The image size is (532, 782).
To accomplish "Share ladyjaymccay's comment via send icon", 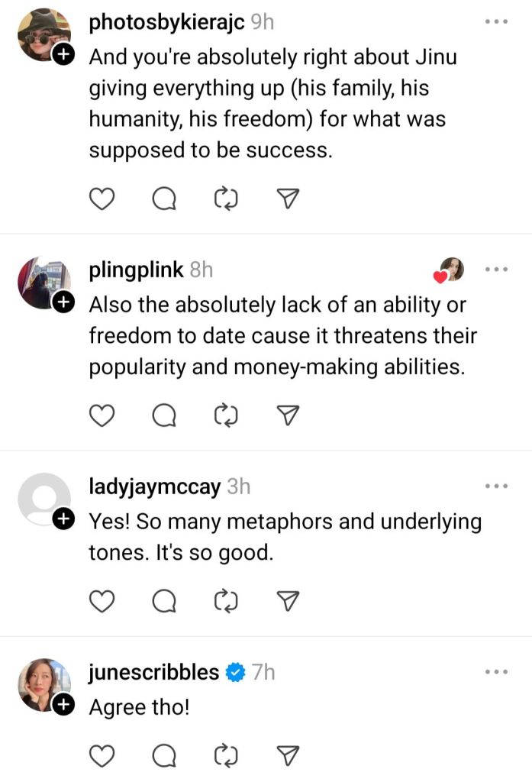I will tap(286, 602).
